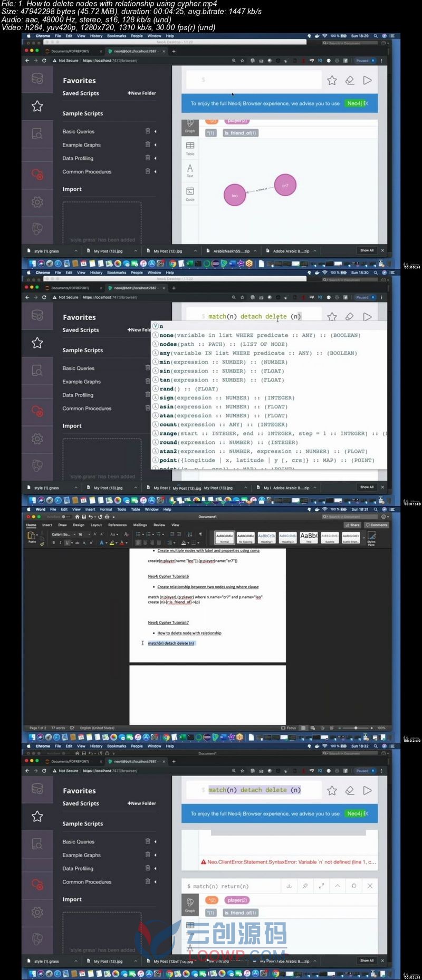The height and width of the screenshot is (980, 422).
Task: Enable Focus mode in Word status bar
Action: [289, 728]
